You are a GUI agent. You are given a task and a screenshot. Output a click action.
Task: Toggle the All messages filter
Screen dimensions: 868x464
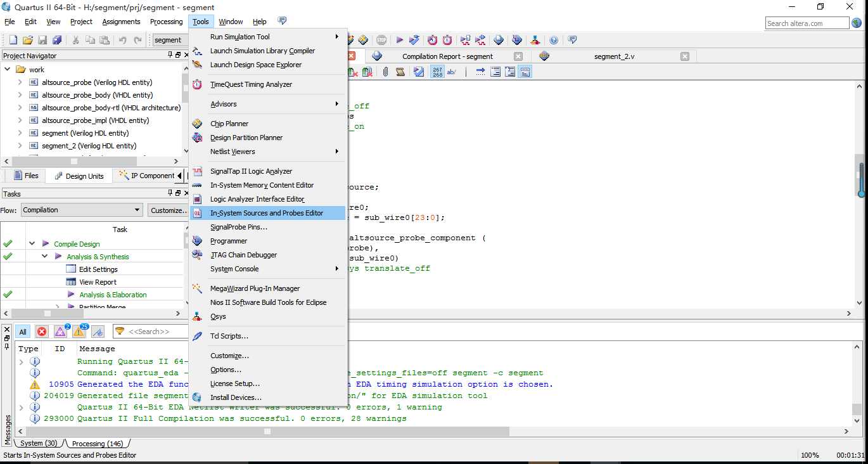tap(23, 332)
